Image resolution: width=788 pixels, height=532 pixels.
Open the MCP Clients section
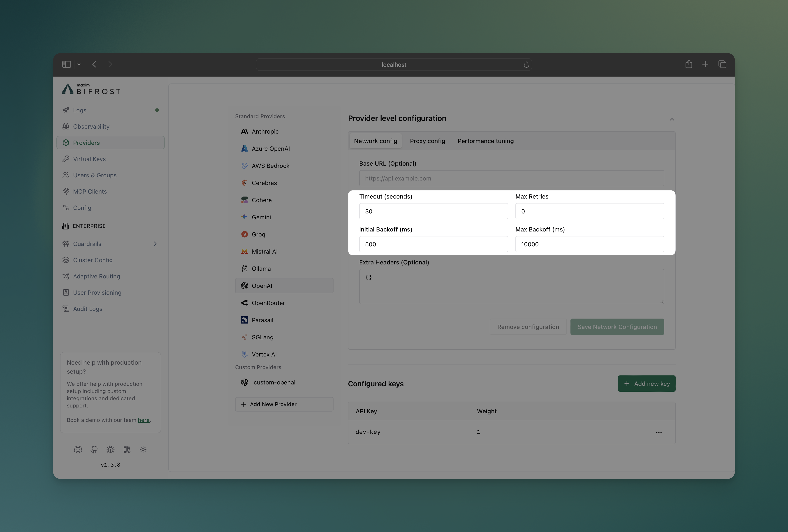(x=90, y=191)
